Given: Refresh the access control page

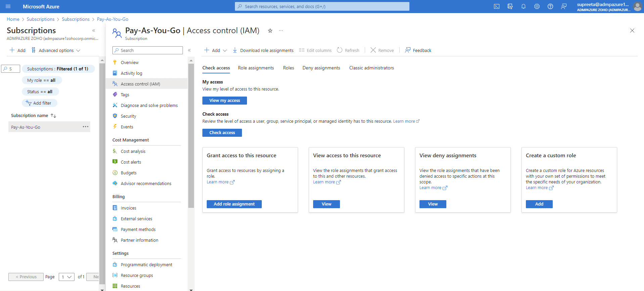Looking at the screenshot, I should [x=348, y=50].
